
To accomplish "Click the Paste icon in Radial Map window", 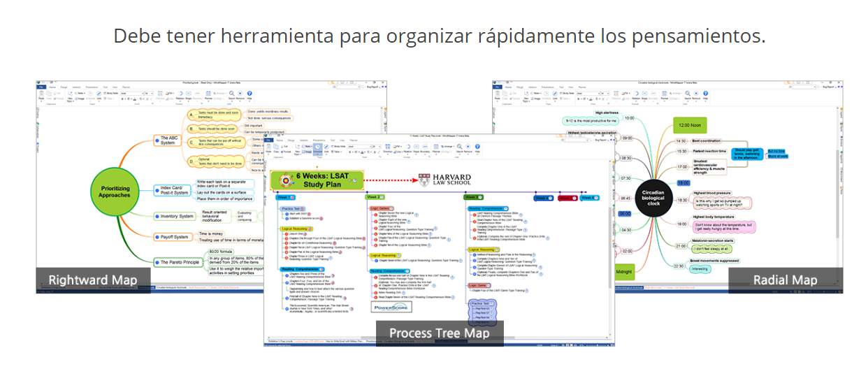I will (498, 94).
